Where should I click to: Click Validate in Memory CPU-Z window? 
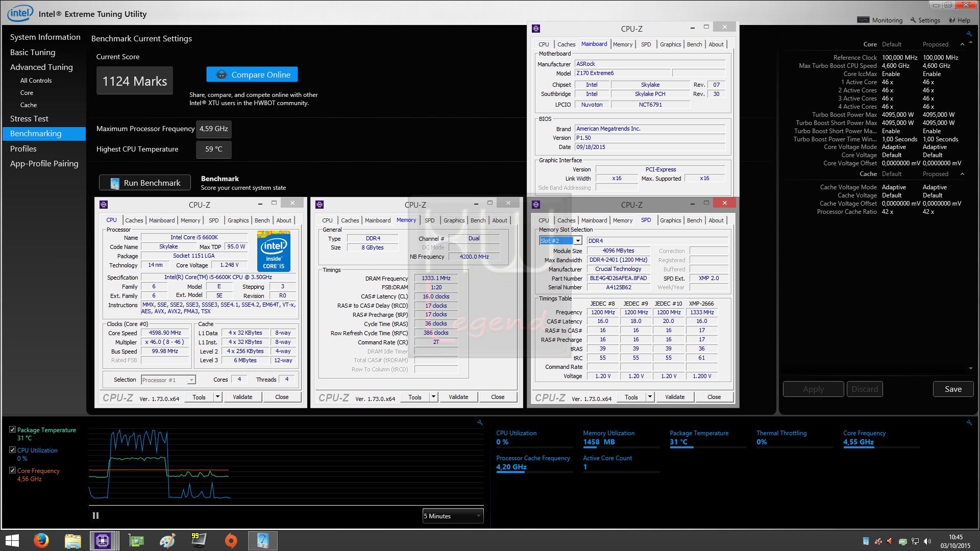458,397
